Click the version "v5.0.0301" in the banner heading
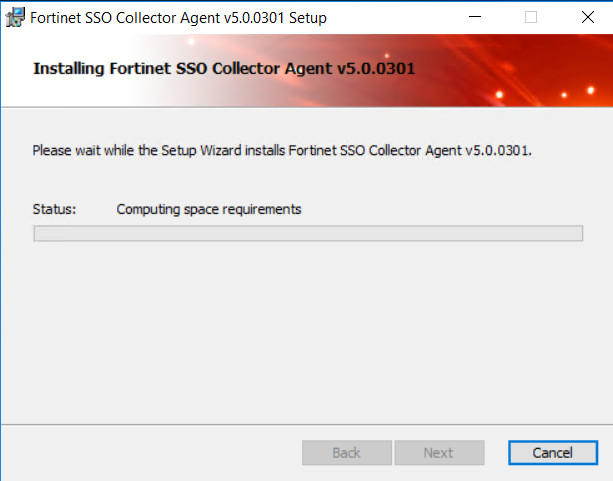This screenshot has height=481, width=613. point(376,69)
